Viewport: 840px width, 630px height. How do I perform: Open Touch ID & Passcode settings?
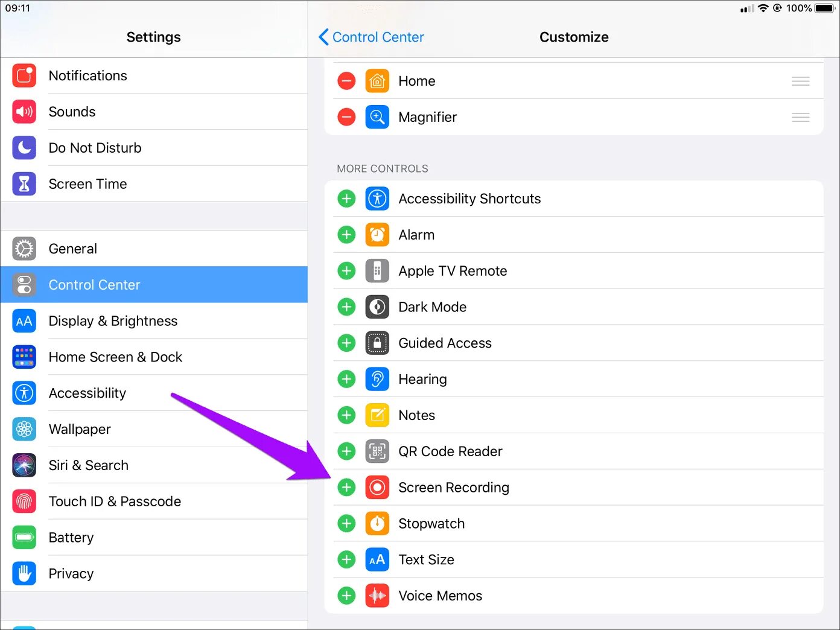point(115,501)
